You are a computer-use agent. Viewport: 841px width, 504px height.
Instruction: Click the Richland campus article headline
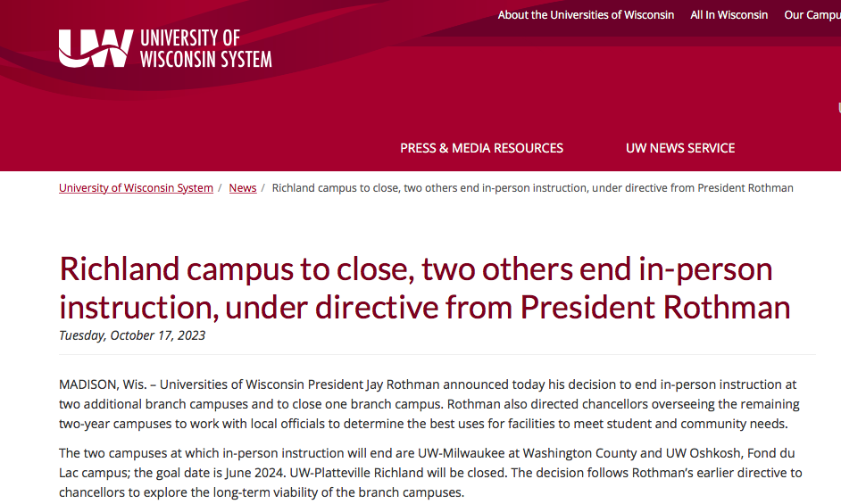(425, 288)
